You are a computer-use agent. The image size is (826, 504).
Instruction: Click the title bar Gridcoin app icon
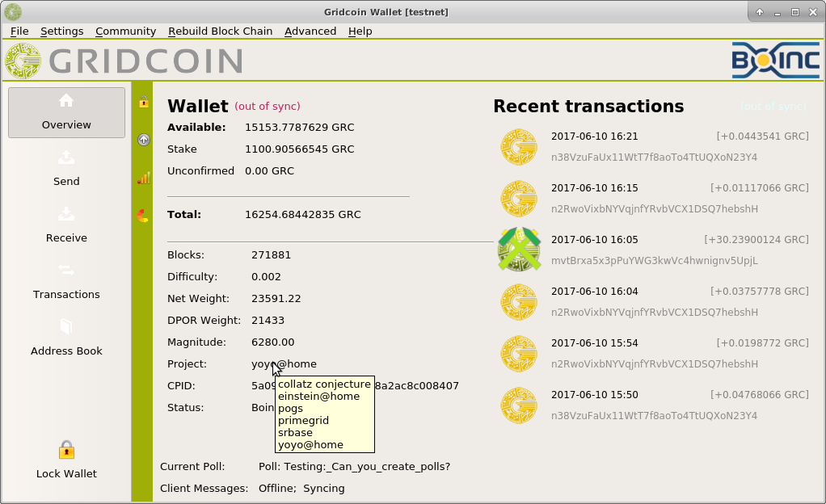point(13,12)
